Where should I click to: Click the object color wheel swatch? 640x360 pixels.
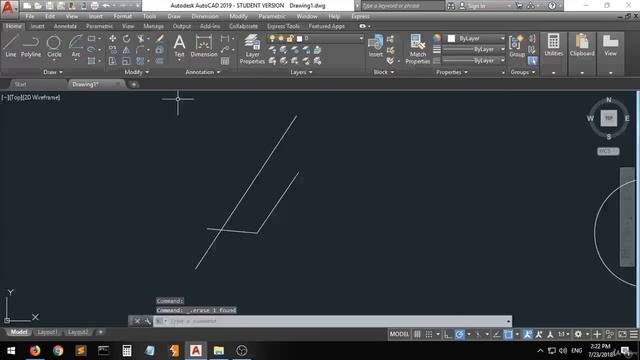click(x=437, y=38)
